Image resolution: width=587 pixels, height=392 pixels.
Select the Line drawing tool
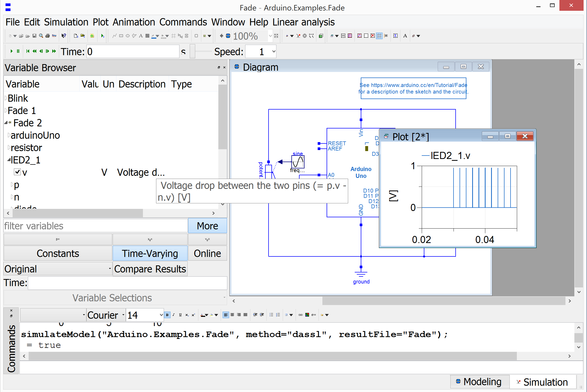(115, 36)
